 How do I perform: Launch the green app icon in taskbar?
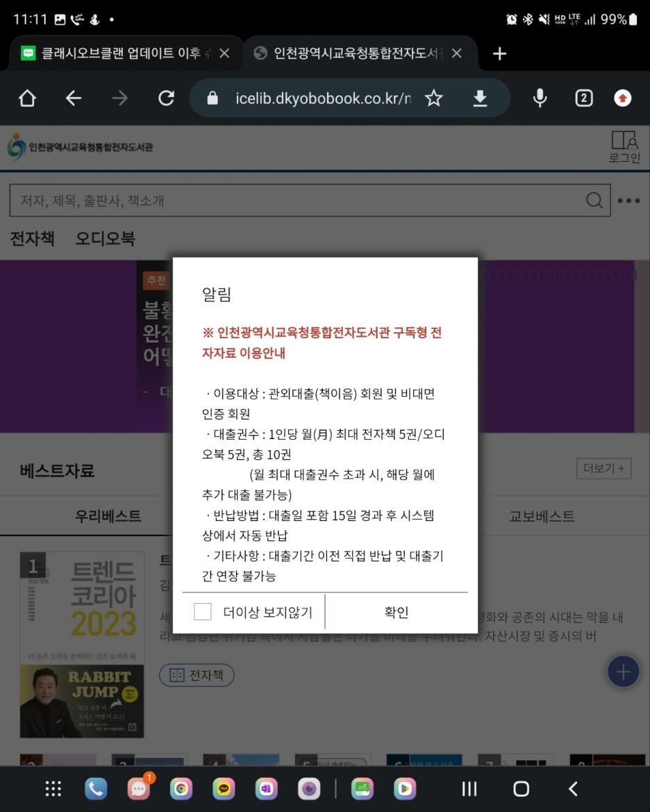[362, 788]
